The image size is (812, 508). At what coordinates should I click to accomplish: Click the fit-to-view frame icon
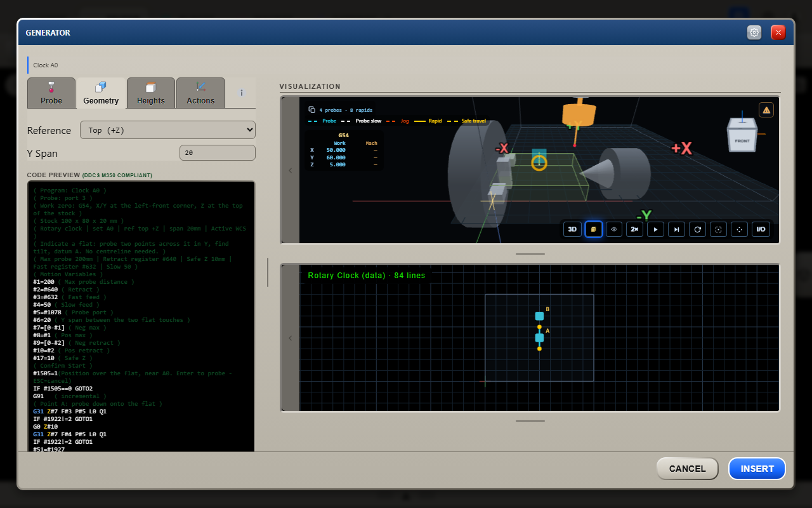(719, 229)
